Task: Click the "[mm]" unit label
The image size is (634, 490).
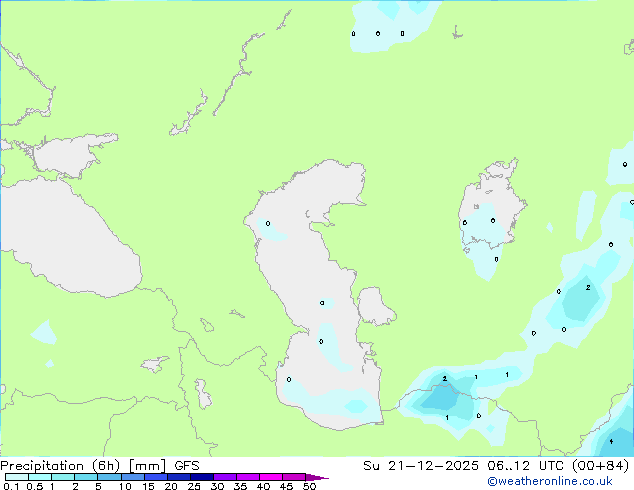Action: tap(147, 466)
